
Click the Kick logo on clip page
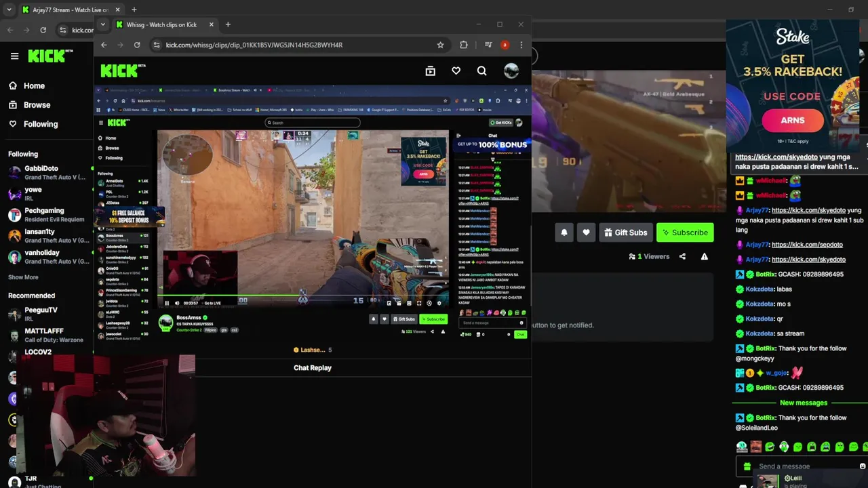coord(123,70)
